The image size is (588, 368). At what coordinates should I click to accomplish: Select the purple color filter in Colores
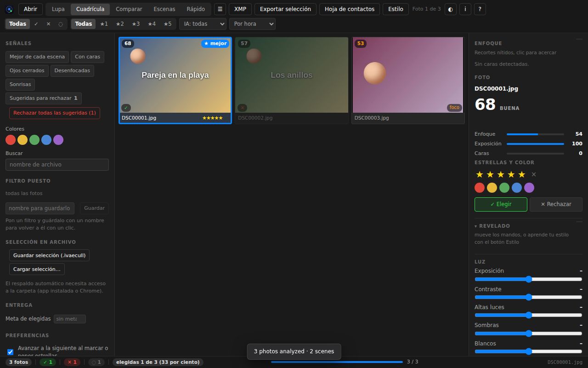click(x=58, y=140)
